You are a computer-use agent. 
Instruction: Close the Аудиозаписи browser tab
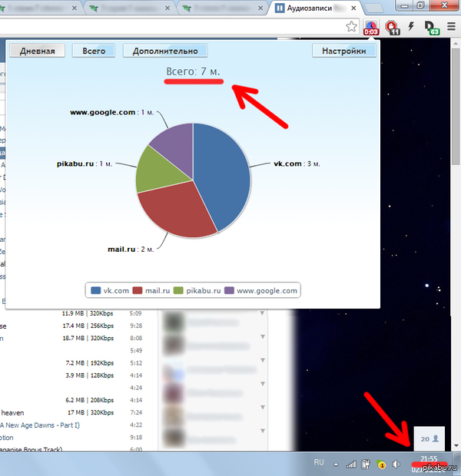(353, 8)
